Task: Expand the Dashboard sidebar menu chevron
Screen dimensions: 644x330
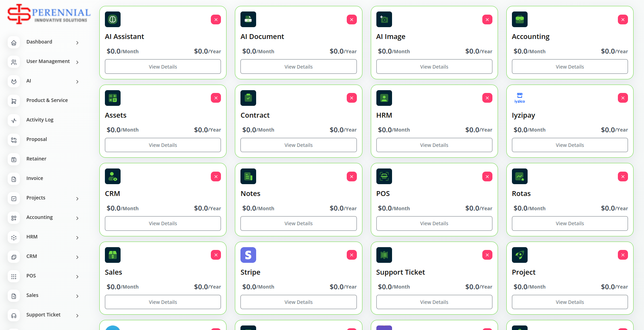Action: point(77,43)
